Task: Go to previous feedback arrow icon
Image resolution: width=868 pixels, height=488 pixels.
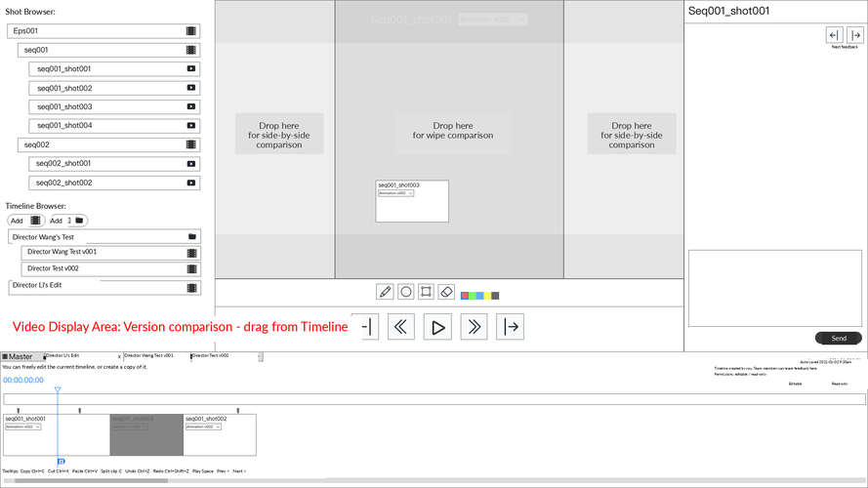Action: [834, 35]
